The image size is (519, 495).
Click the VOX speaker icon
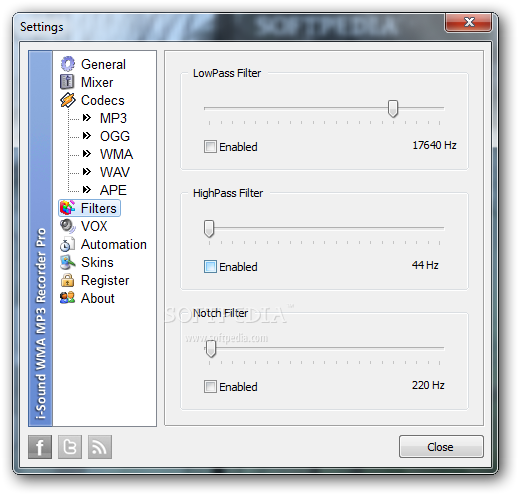(x=68, y=226)
